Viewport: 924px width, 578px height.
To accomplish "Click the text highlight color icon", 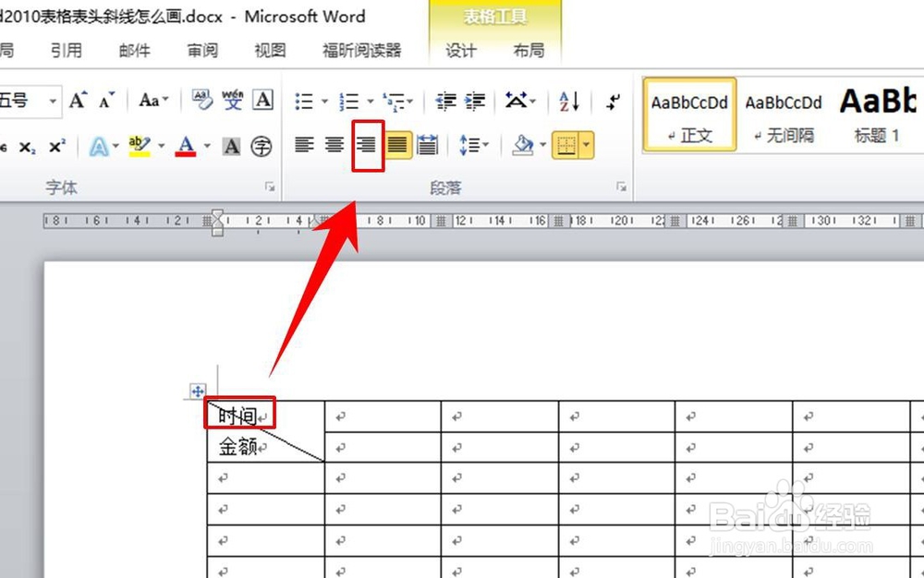I will 139,145.
